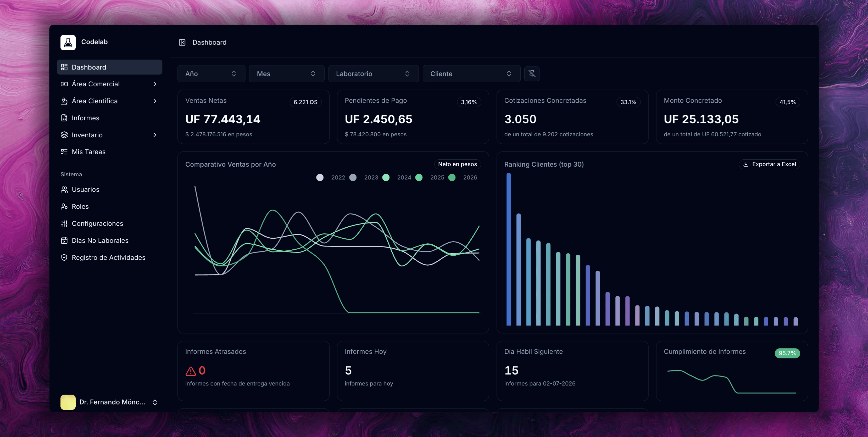This screenshot has width=868, height=437.
Task: Click the red warning triangle in Informes Atrasados
Action: [190, 371]
